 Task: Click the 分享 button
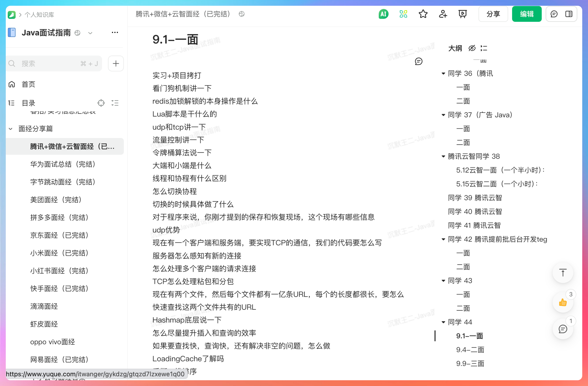pos(493,14)
